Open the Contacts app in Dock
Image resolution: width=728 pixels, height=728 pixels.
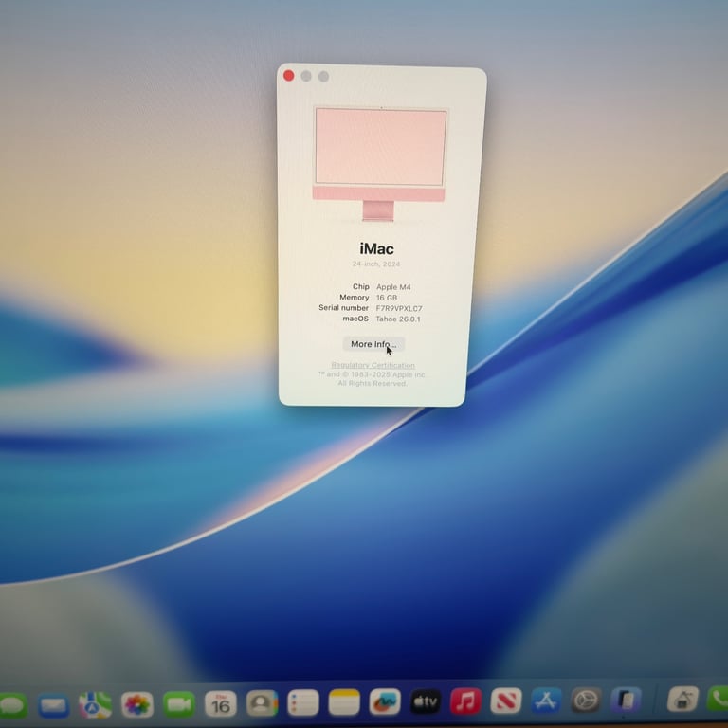pyautogui.click(x=262, y=703)
